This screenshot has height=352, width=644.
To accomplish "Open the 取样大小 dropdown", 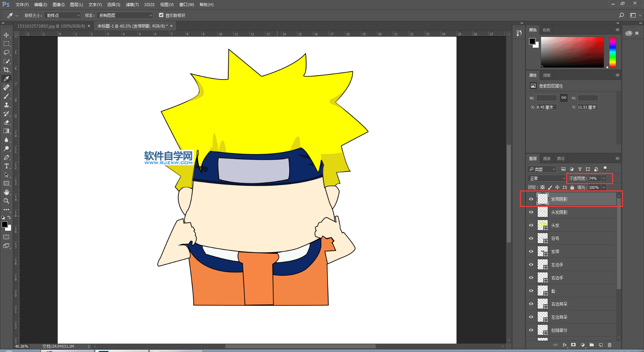I will click(x=63, y=15).
